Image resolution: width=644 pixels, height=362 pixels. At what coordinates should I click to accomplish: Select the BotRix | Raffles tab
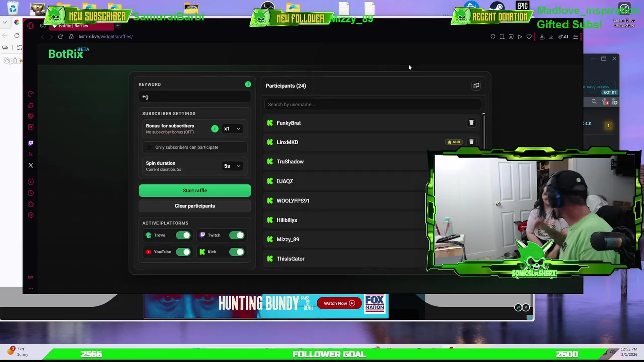coord(80,26)
